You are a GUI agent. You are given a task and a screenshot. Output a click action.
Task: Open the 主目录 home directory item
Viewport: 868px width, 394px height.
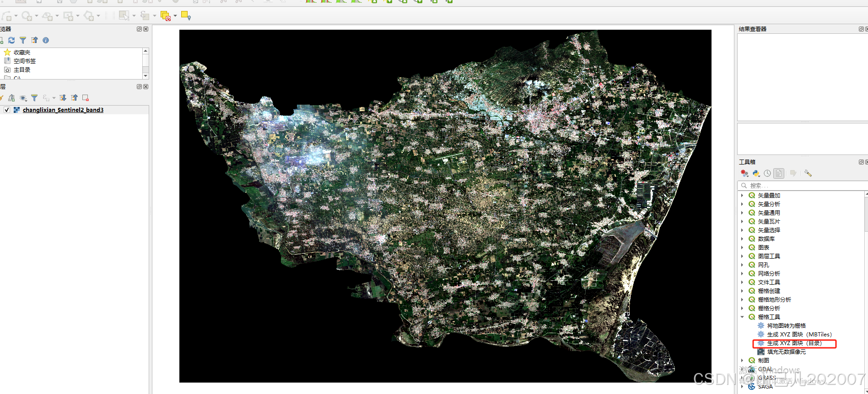(22, 69)
